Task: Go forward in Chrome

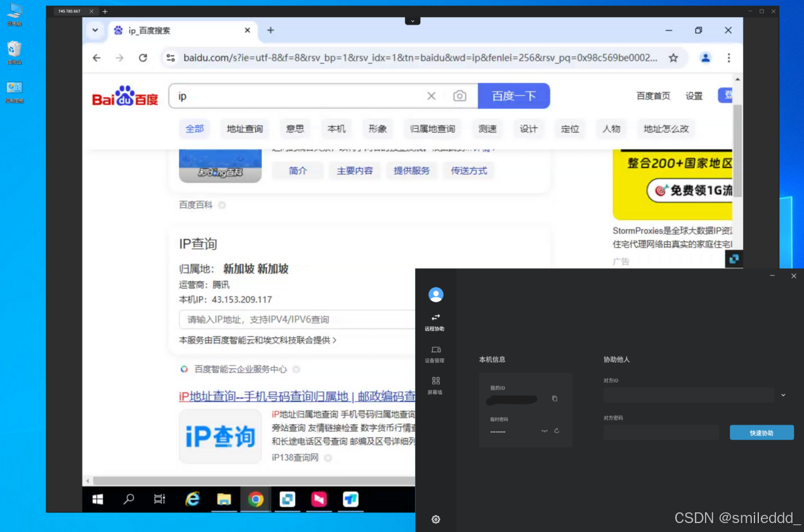Action: point(119,58)
